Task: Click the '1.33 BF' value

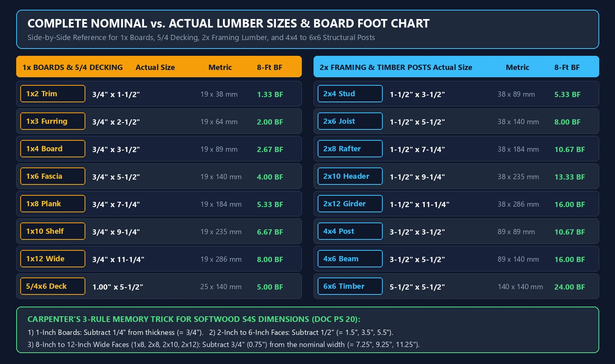Action: click(x=270, y=94)
